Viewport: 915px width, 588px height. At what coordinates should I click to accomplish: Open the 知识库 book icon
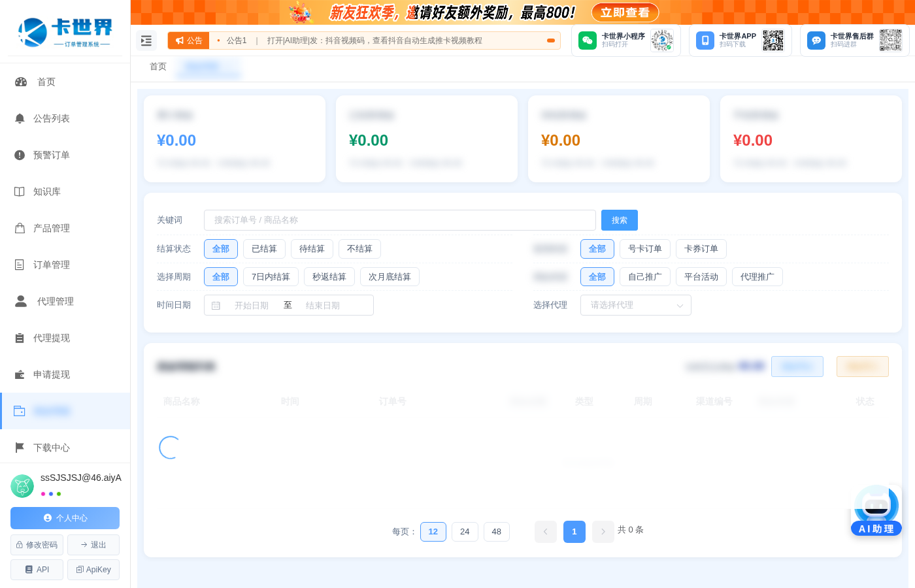(20, 191)
